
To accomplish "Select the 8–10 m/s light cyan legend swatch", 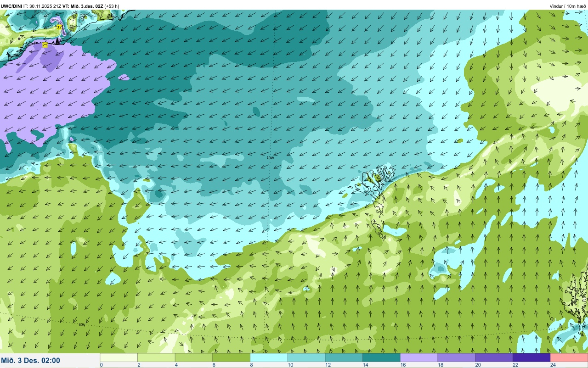I will point(269,357).
